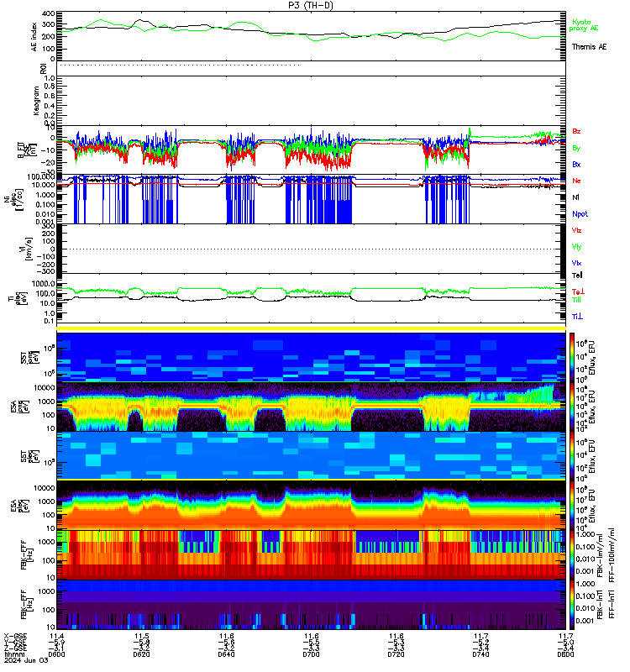Select the '0800' time tick label
This screenshot has height=672, width=630.
click(565, 654)
